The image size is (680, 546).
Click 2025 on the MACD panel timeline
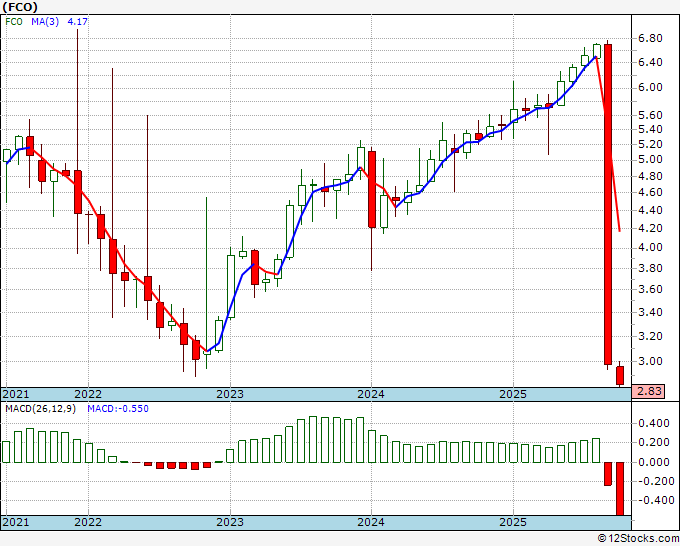pyautogui.click(x=513, y=522)
